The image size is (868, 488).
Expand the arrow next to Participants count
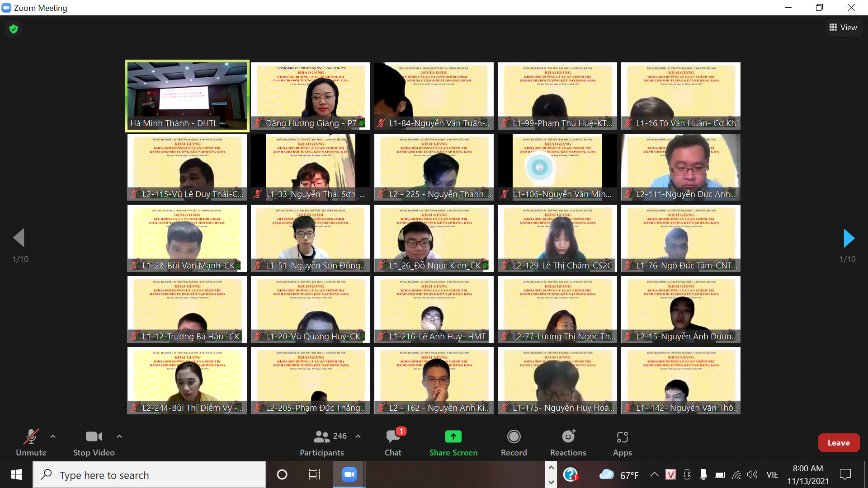[358, 436]
